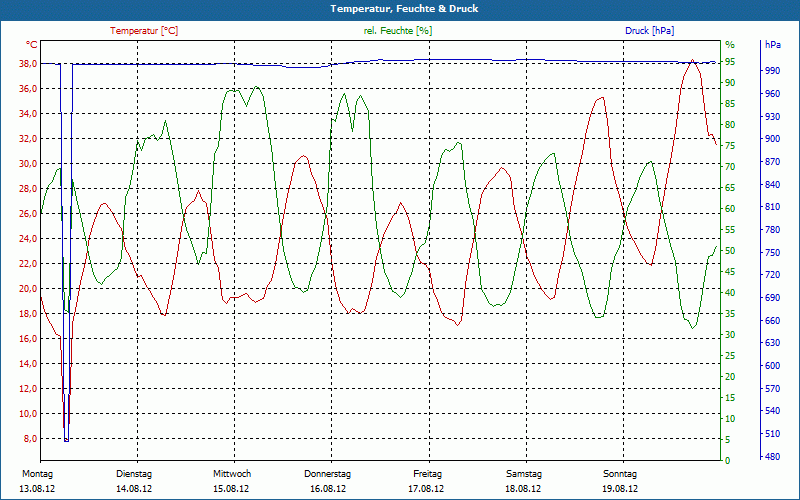Image resolution: width=800 pixels, height=500 pixels.
Task: Click the "hPa" unit label above pressure axis
Action: coord(772,45)
